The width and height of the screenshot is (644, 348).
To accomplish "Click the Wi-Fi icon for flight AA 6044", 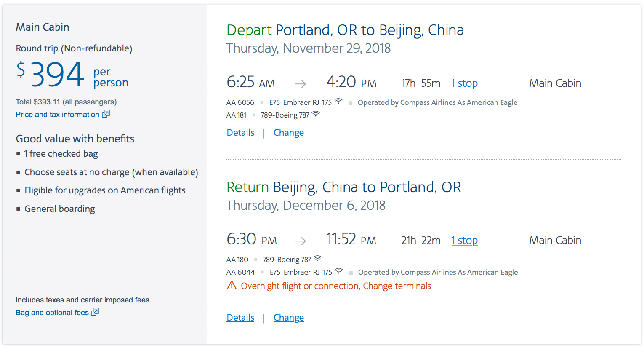I will click(x=339, y=271).
